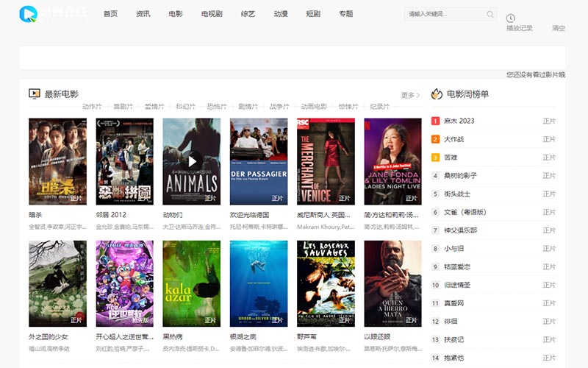588x368 pixels.
Task: Open 小与旧 in weekly ranking
Action: 453,249
